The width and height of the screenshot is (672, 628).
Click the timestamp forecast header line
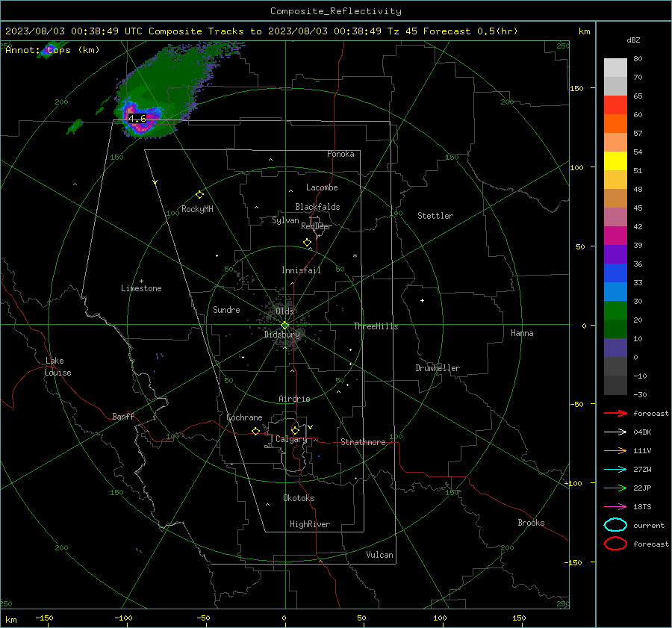click(x=261, y=31)
